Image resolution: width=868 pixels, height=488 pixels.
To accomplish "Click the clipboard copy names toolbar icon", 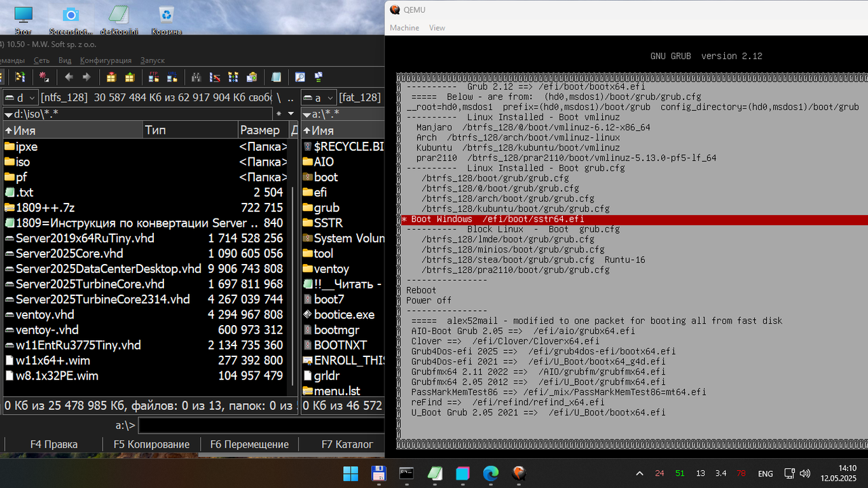I will [252, 77].
